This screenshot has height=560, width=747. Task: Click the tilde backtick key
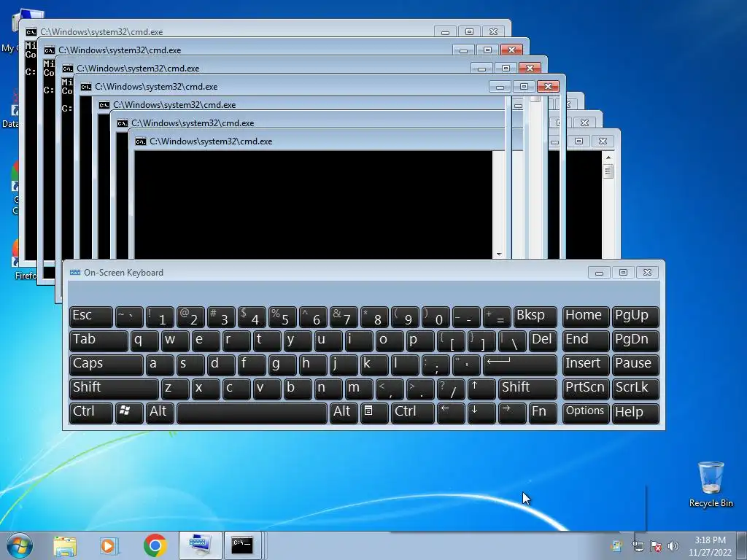click(129, 316)
